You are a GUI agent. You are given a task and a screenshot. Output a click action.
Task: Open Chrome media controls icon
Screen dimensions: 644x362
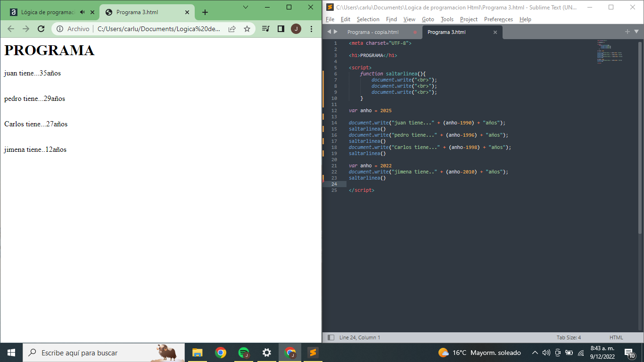pyautogui.click(x=265, y=29)
